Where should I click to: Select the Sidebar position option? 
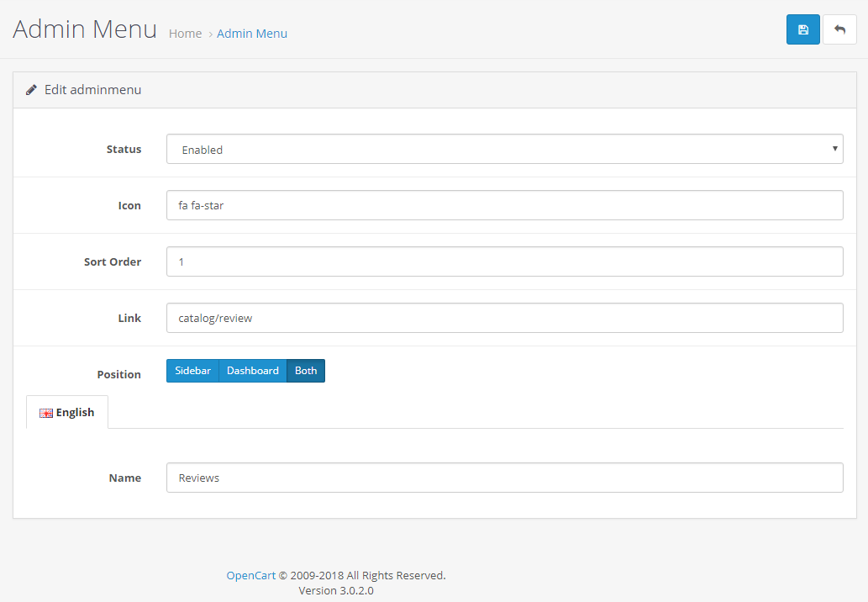tap(192, 371)
